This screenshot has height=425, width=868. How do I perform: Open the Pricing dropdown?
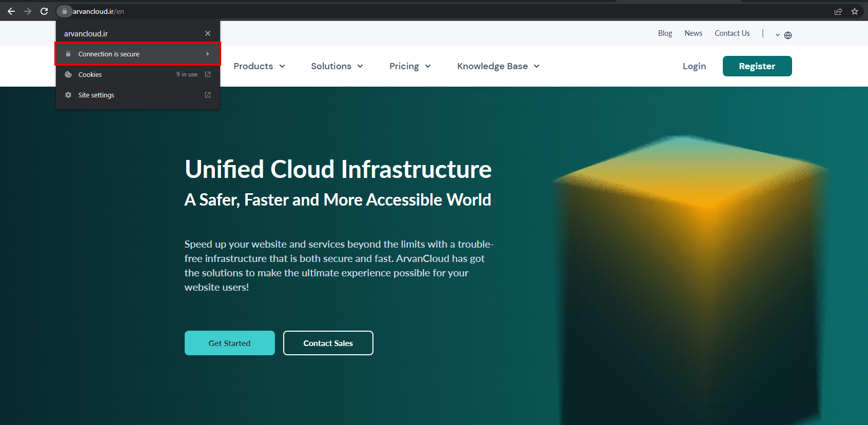click(410, 66)
